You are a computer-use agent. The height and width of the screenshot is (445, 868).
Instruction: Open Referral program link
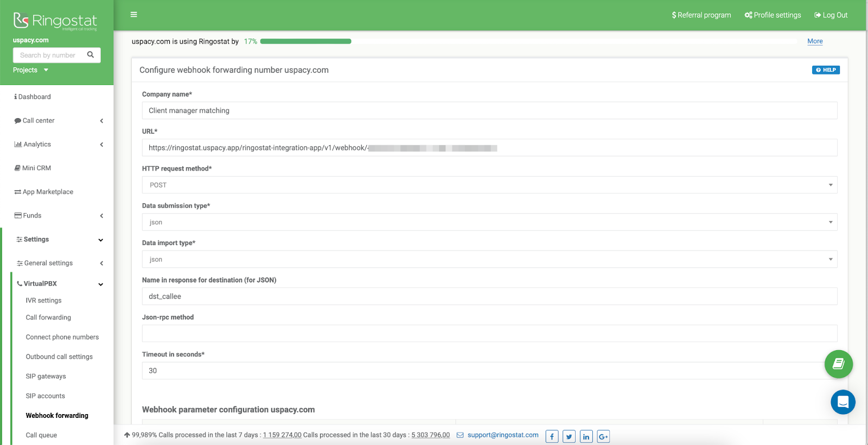[x=701, y=15]
